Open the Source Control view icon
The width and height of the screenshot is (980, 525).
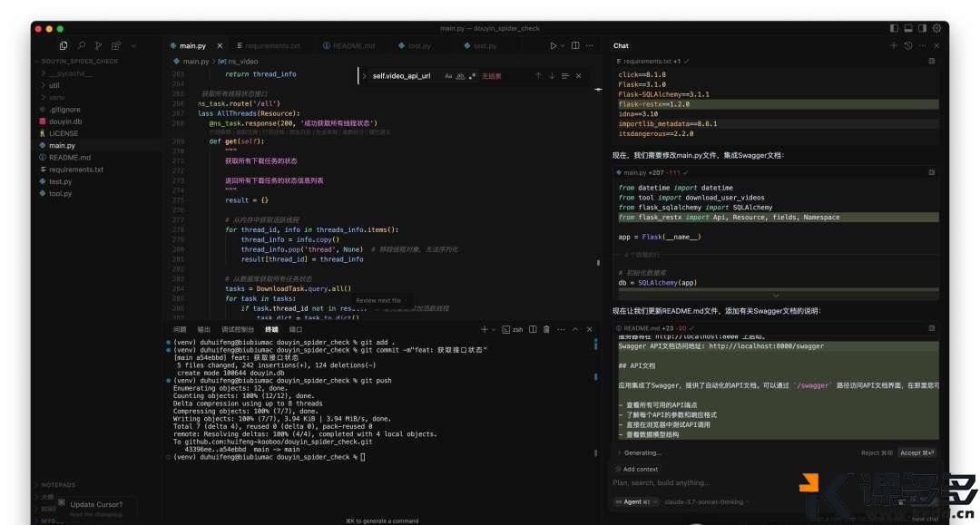[x=98, y=45]
